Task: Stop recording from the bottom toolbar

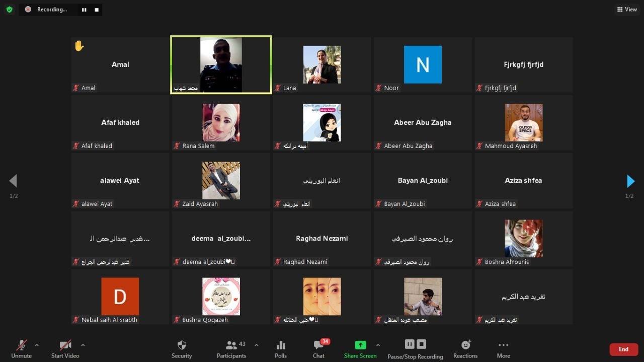Action: (x=422, y=344)
